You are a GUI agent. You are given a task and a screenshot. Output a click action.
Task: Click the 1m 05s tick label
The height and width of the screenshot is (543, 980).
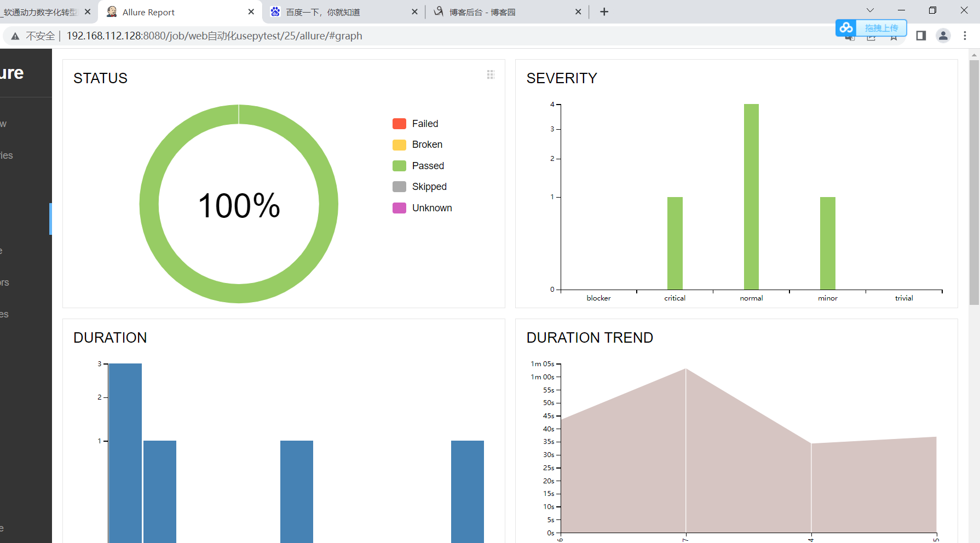tap(542, 364)
